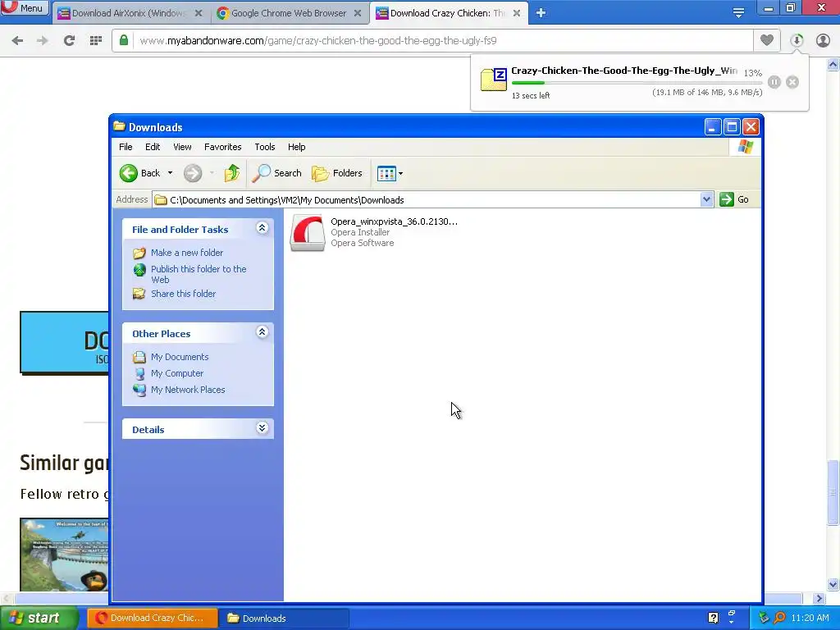
Task: Cancel the Crazy Chicken download
Action: (x=792, y=82)
